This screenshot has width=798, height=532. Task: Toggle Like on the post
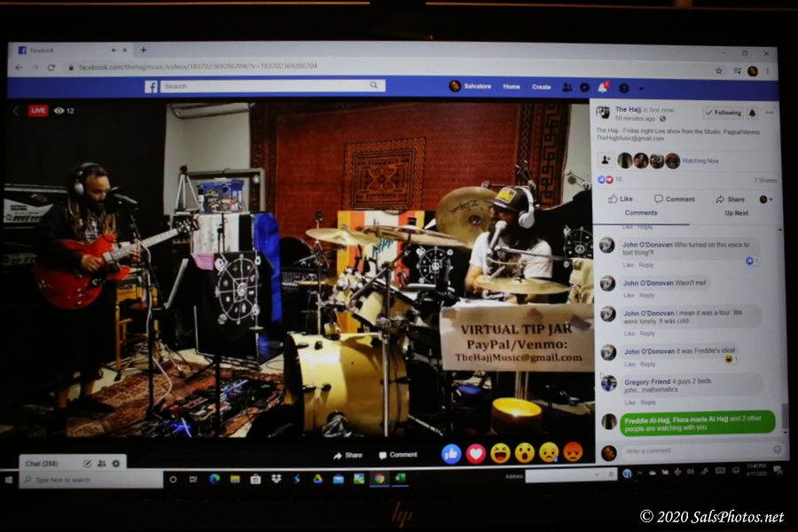(621, 199)
